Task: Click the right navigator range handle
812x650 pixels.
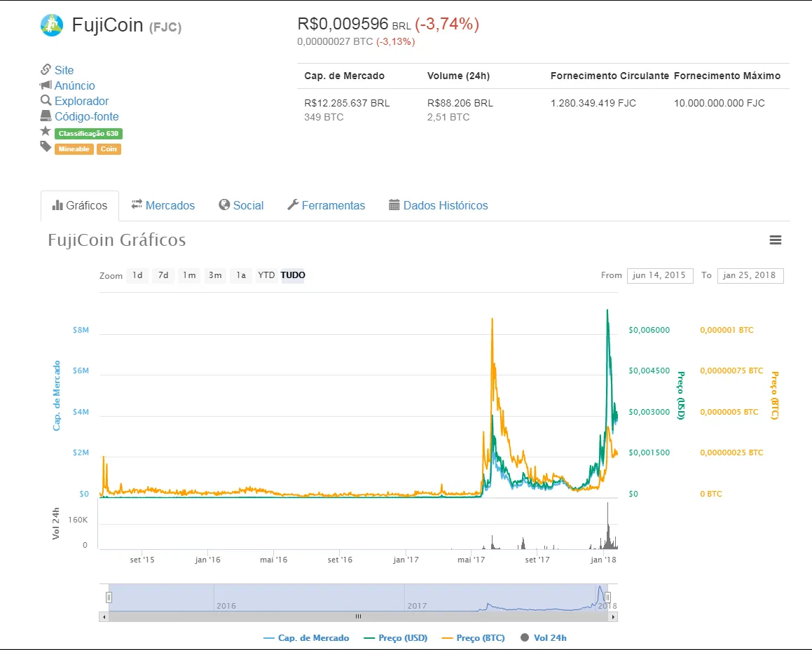Action: [x=607, y=597]
